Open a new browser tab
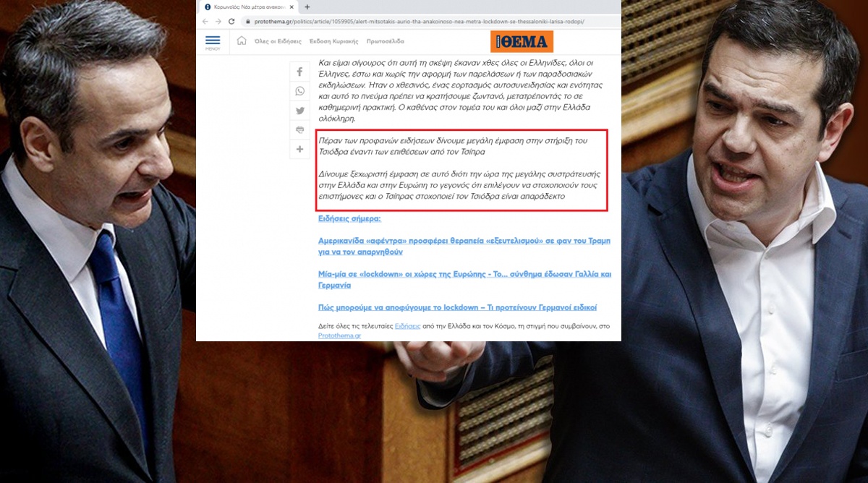 click(307, 7)
